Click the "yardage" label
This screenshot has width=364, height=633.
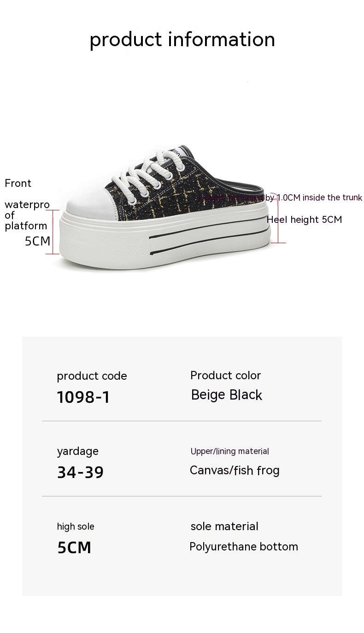[x=77, y=451]
